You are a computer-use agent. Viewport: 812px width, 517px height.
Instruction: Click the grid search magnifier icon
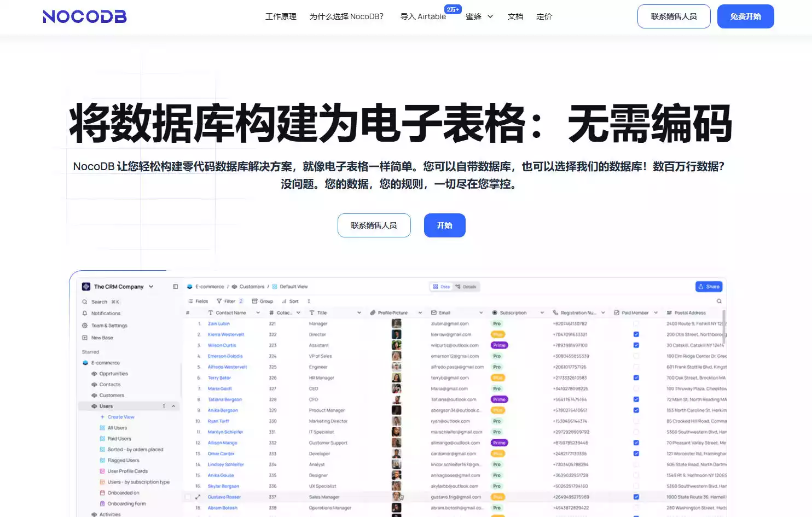tap(719, 301)
